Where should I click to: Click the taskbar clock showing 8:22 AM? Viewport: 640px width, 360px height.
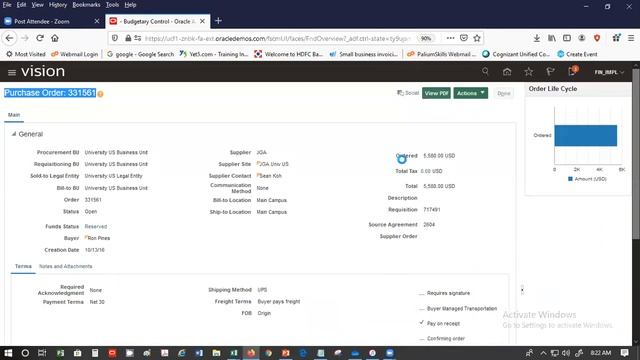coord(601,353)
